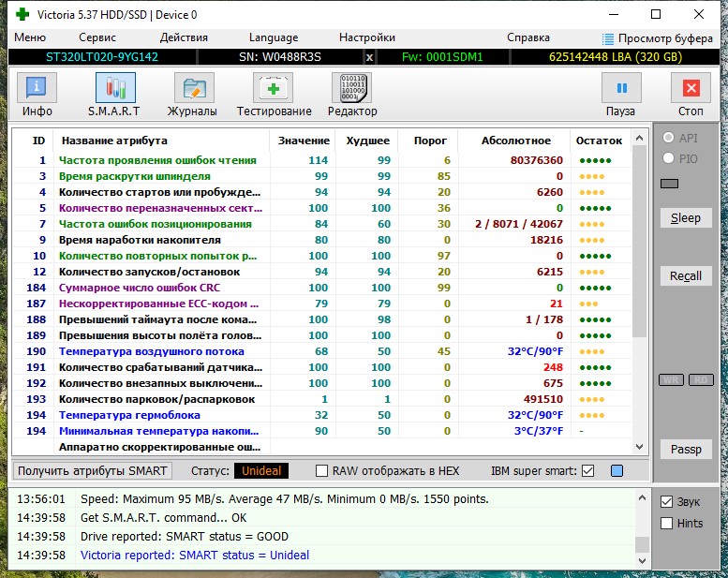
Task: Select row Частота проявления ошибок чтения
Action: pyautogui.click(x=322, y=160)
